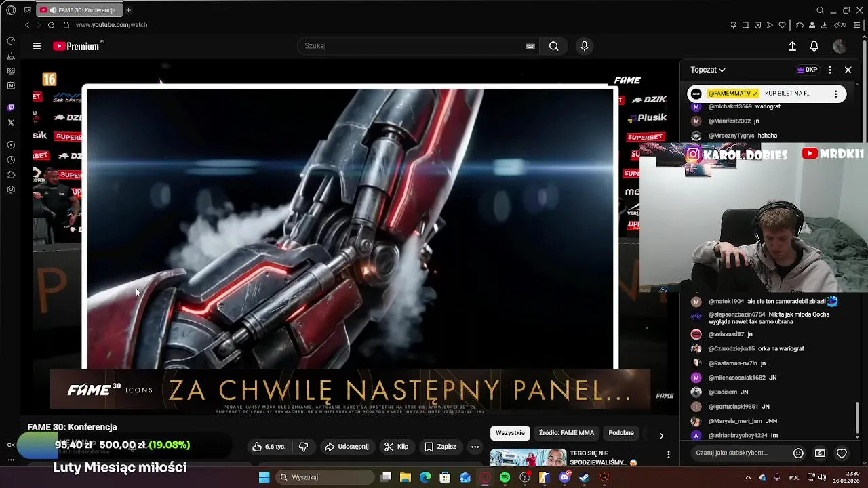Open the 0XP channel points badge
The height and width of the screenshot is (488, 868).
coord(807,70)
